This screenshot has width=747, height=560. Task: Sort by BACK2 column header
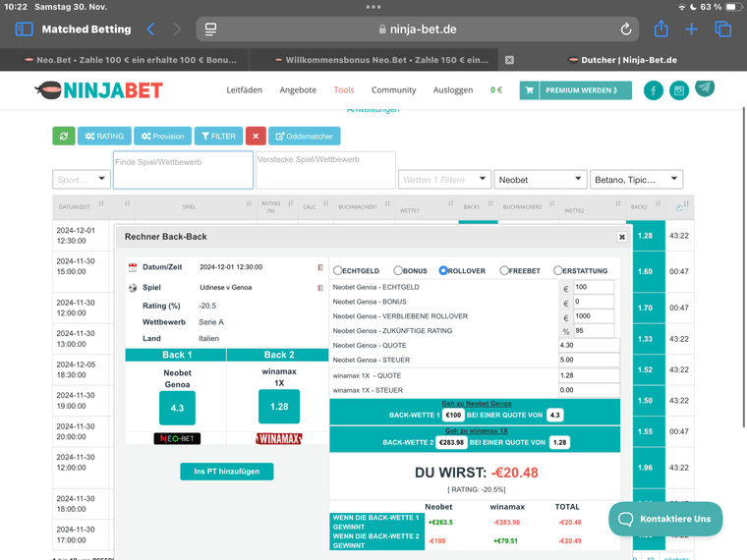[646, 207]
